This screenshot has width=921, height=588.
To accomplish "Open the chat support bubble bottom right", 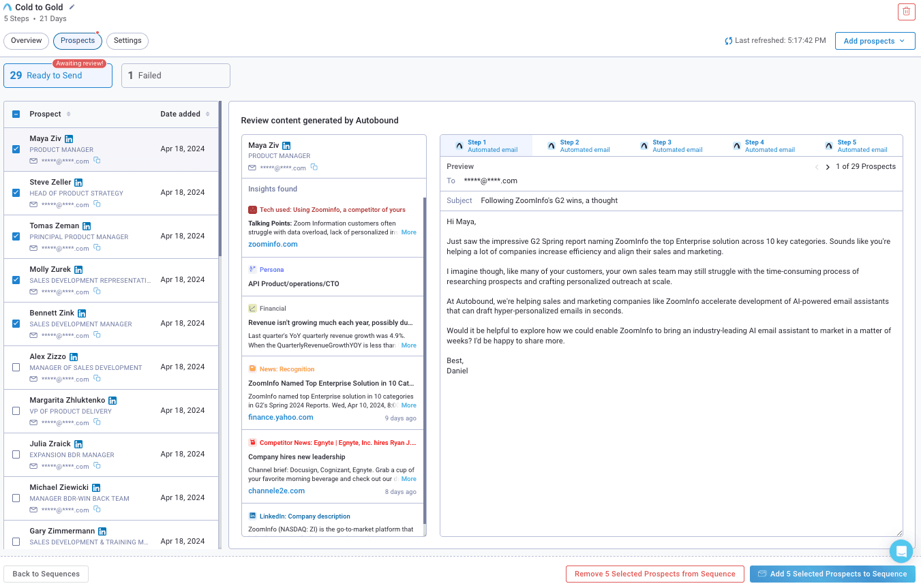I will tap(901, 551).
